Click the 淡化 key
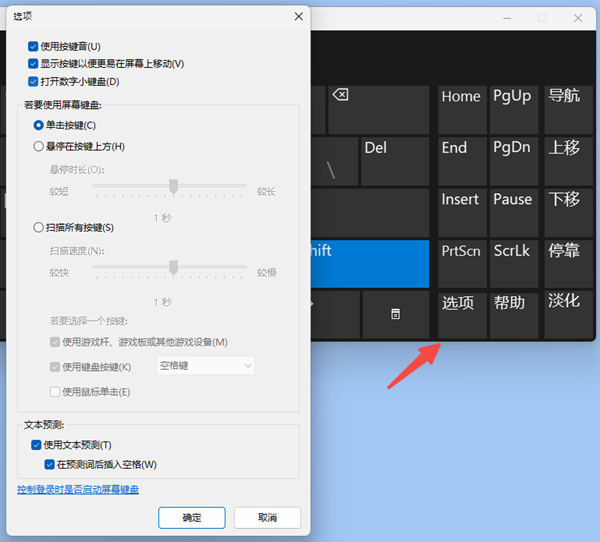 [x=569, y=315]
